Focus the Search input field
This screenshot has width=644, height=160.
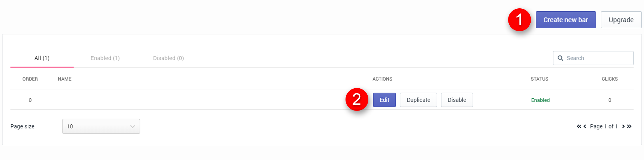coord(597,58)
